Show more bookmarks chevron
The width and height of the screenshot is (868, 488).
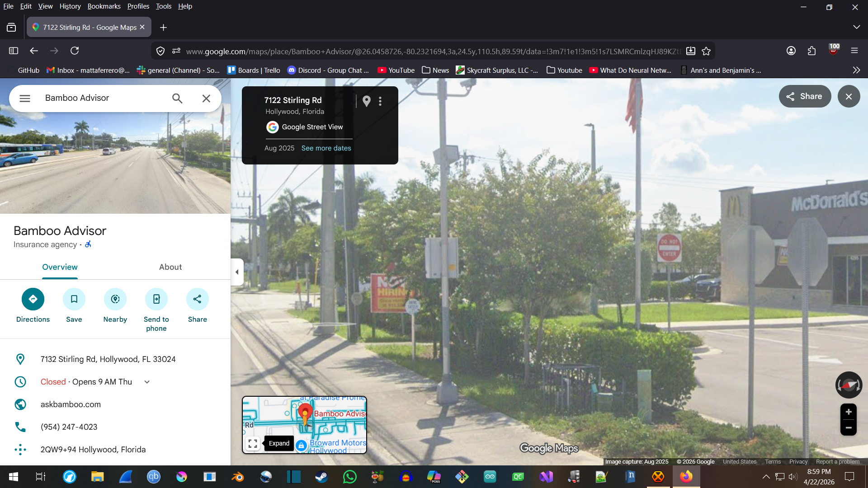pyautogui.click(x=856, y=70)
